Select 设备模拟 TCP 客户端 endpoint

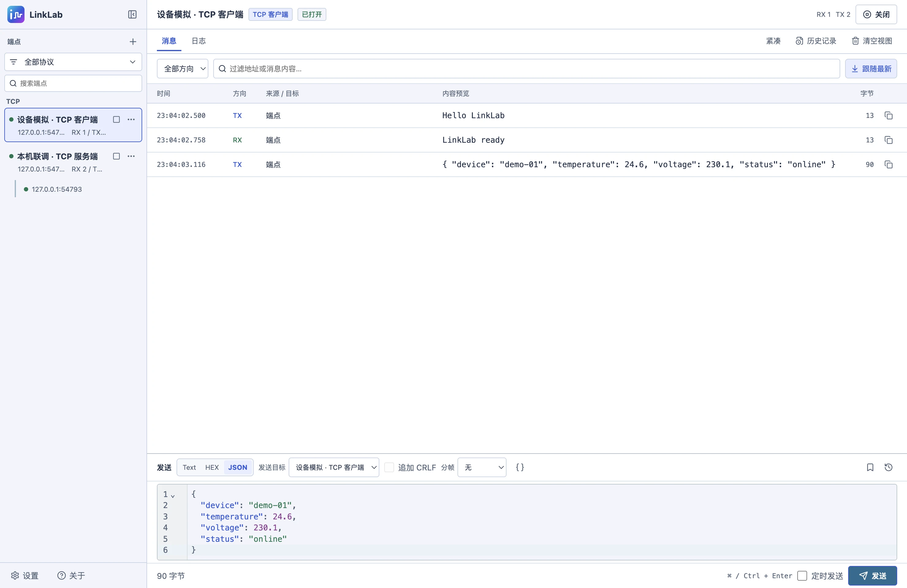click(73, 125)
